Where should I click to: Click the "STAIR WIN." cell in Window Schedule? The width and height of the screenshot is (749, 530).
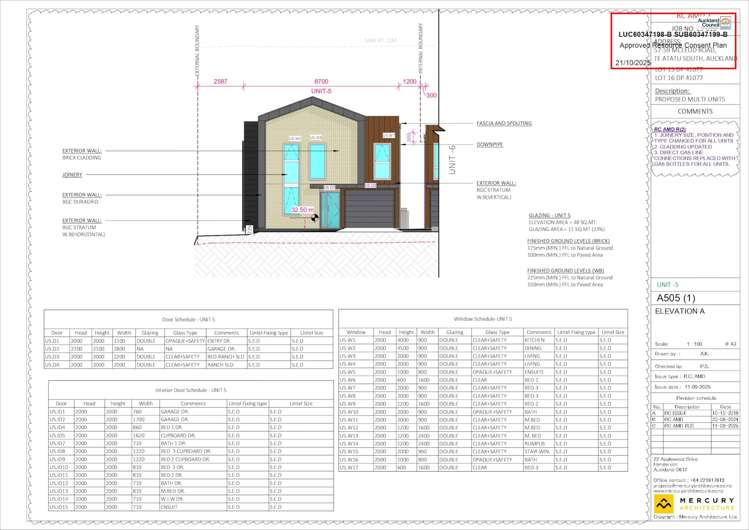[537, 451]
